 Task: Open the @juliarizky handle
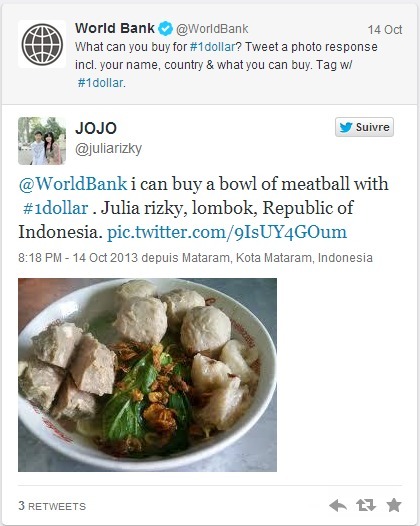point(108,149)
